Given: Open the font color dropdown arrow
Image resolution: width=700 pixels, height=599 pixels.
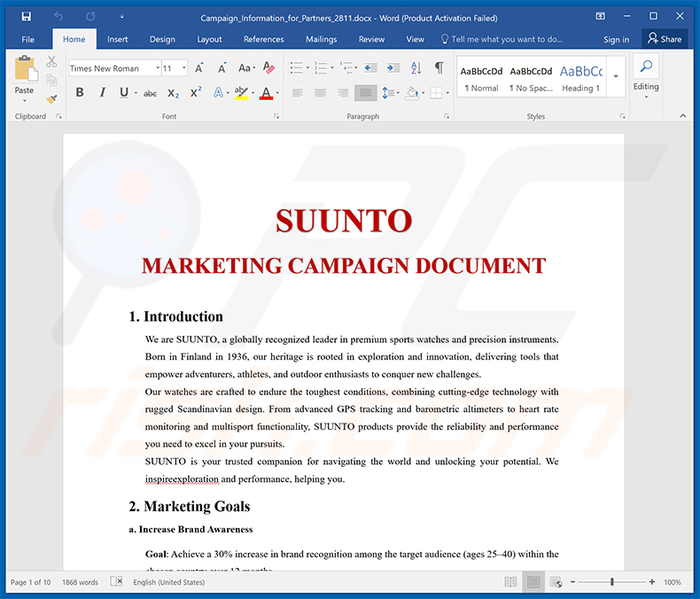Looking at the screenshot, I should click(x=277, y=93).
